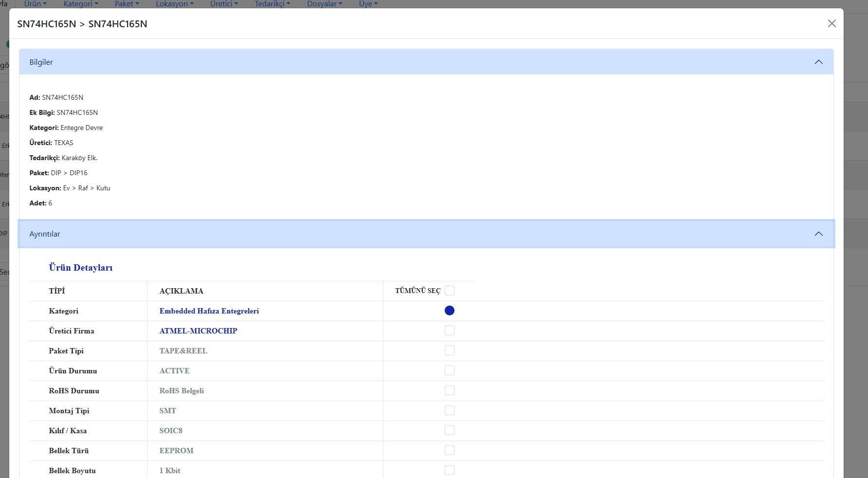The height and width of the screenshot is (478, 868).
Task: Collapse the Bilgiler section chevron
Action: (x=818, y=62)
